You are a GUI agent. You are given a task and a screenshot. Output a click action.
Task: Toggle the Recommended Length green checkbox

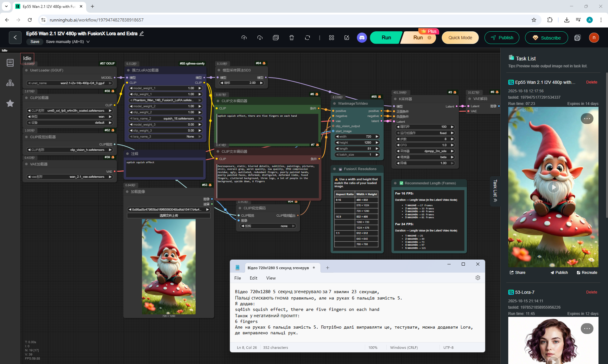[x=402, y=183]
